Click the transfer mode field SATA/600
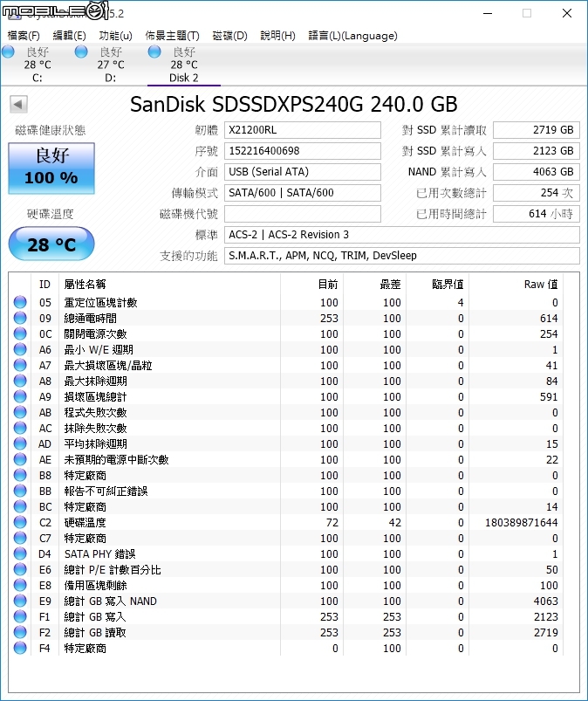The width and height of the screenshot is (588, 701). click(302, 193)
